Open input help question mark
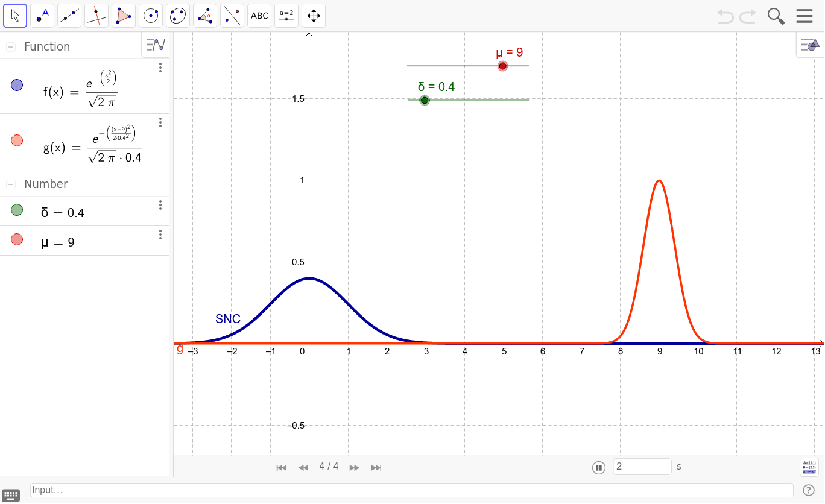The width and height of the screenshot is (825, 504). pyautogui.click(x=809, y=490)
